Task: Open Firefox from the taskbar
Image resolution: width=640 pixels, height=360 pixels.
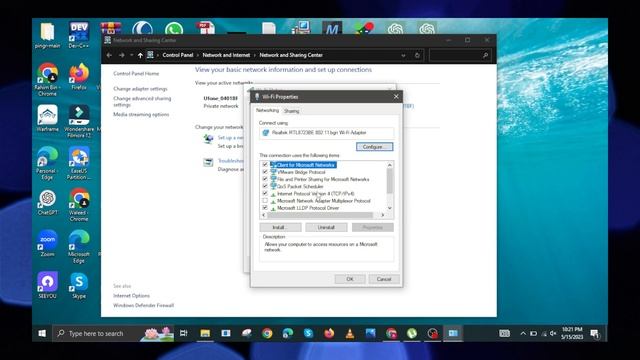Action: [x=329, y=333]
